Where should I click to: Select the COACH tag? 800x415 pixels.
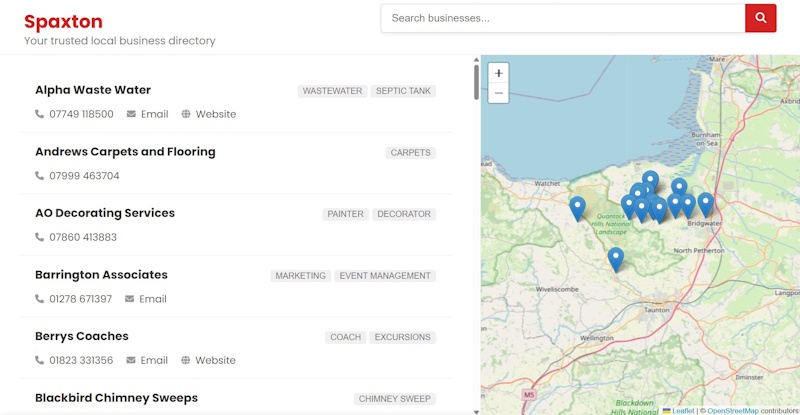(x=345, y=337)
